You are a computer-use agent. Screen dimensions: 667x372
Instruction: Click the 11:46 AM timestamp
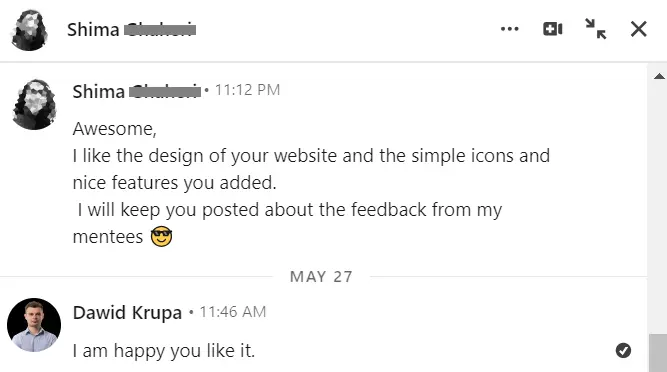tap(233, 312)
